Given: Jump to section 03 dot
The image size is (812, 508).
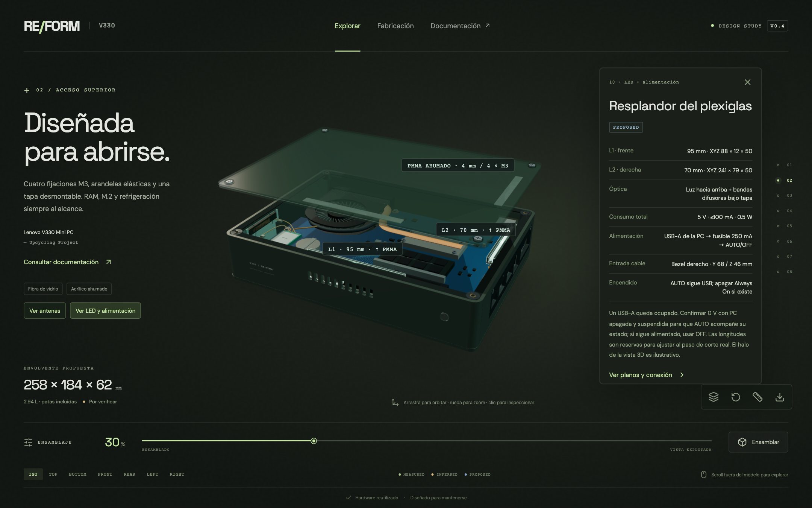Looking at the screenshot, I should point(778,196).
